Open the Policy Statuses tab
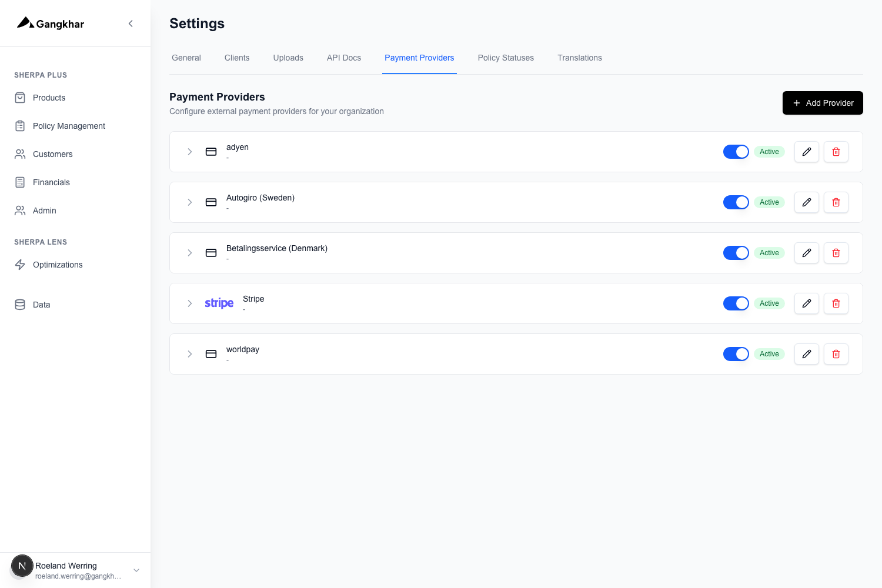This screenshot has width=882, height=588. [x=506, y=58]
